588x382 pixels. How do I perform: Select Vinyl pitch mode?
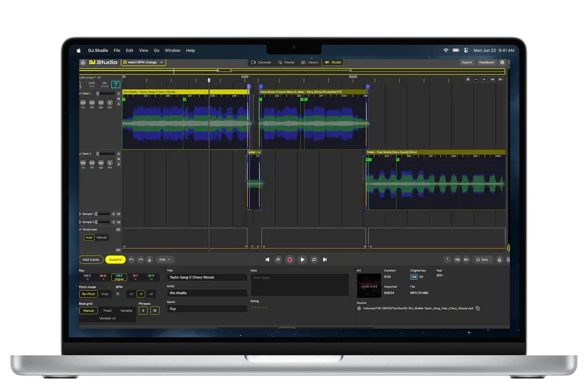click(105, 294)
